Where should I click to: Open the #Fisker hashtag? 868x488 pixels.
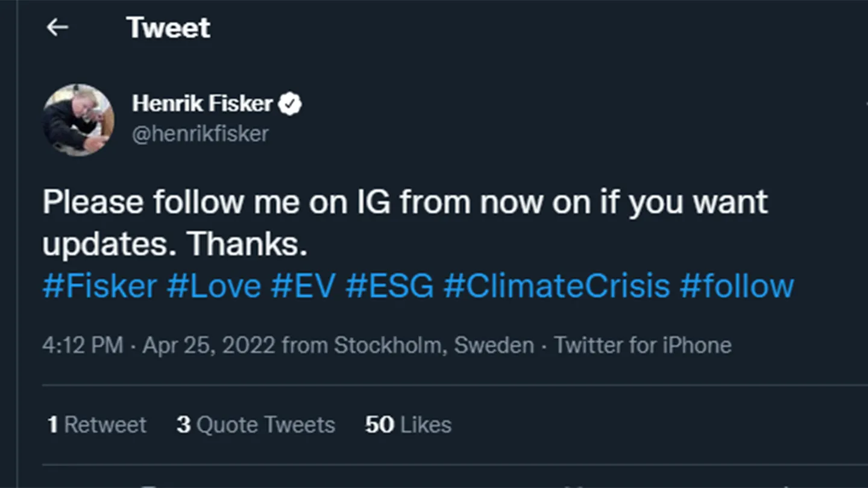click(x=99, y=286)
